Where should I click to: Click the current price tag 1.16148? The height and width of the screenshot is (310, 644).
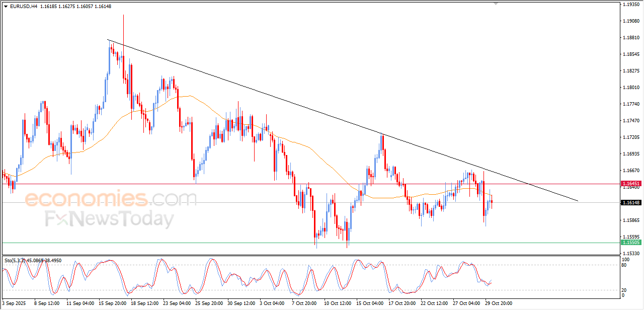click(x=631, y=202)
